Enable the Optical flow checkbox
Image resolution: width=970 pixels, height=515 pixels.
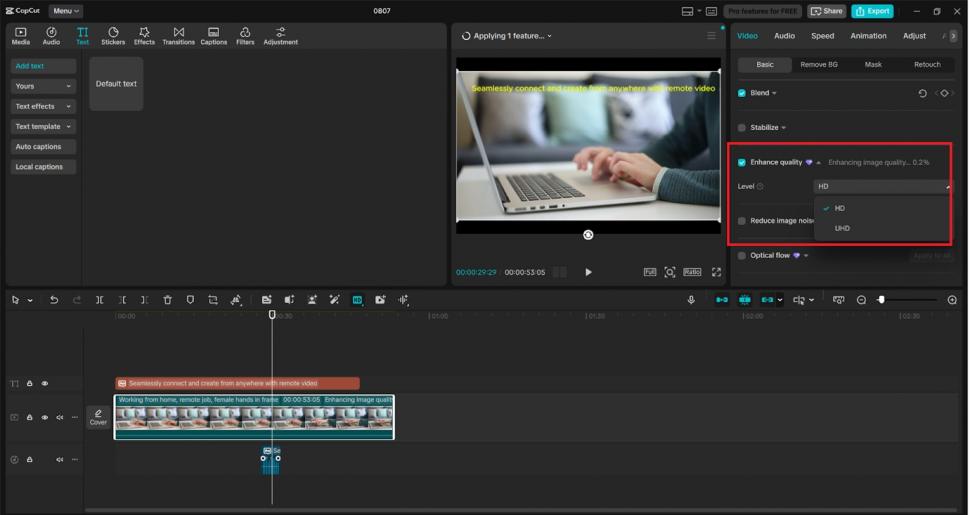click(741, 256)
